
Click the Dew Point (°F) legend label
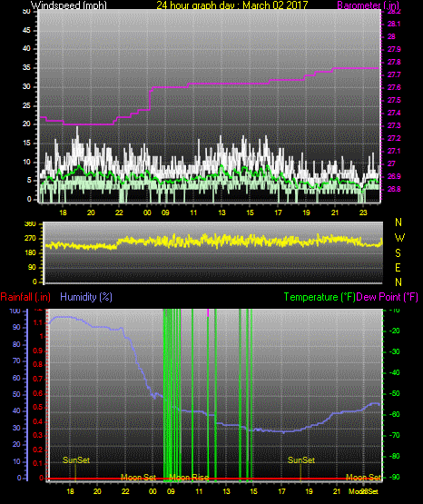click(x=387, y=297)
